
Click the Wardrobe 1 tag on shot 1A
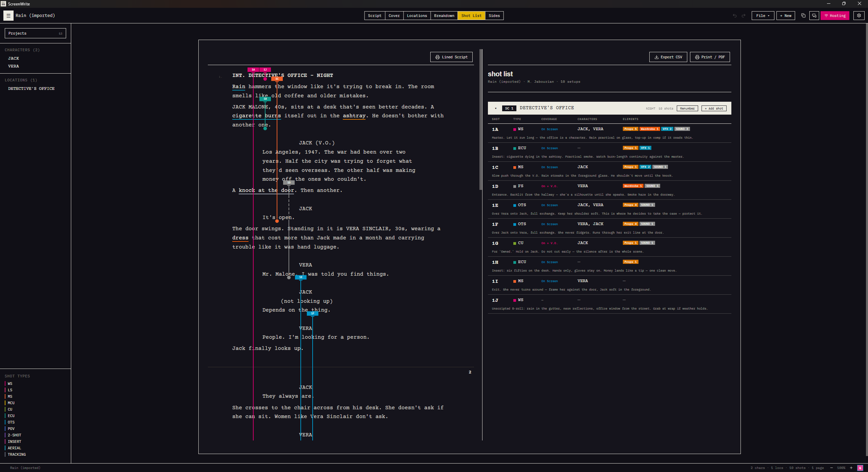[x=650, y=129]
